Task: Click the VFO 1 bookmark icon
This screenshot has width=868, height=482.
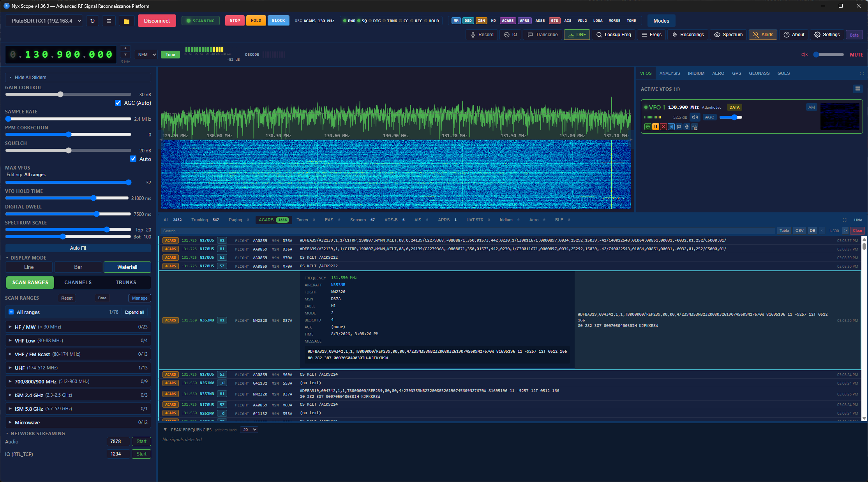Action: 671,127
